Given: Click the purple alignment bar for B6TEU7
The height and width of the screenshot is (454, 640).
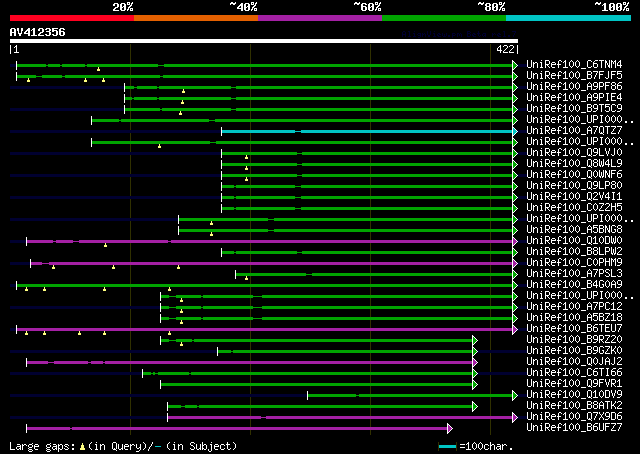Looking at the screenshot, I should pos(264,329).
